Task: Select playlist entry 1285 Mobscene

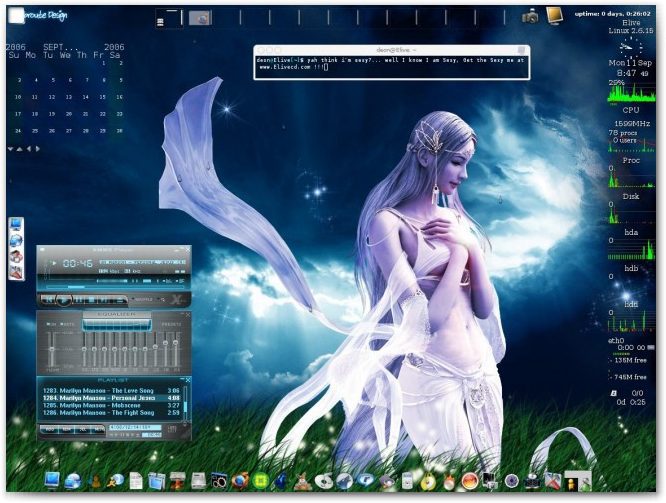Action: tap(111, 405)
